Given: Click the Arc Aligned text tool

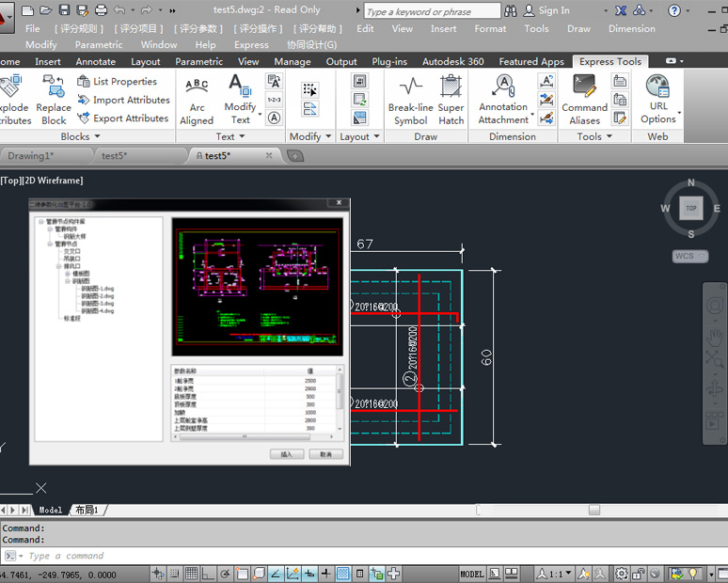Looking at the screenshot, I should pyautogui.click(x=197, y=101).
